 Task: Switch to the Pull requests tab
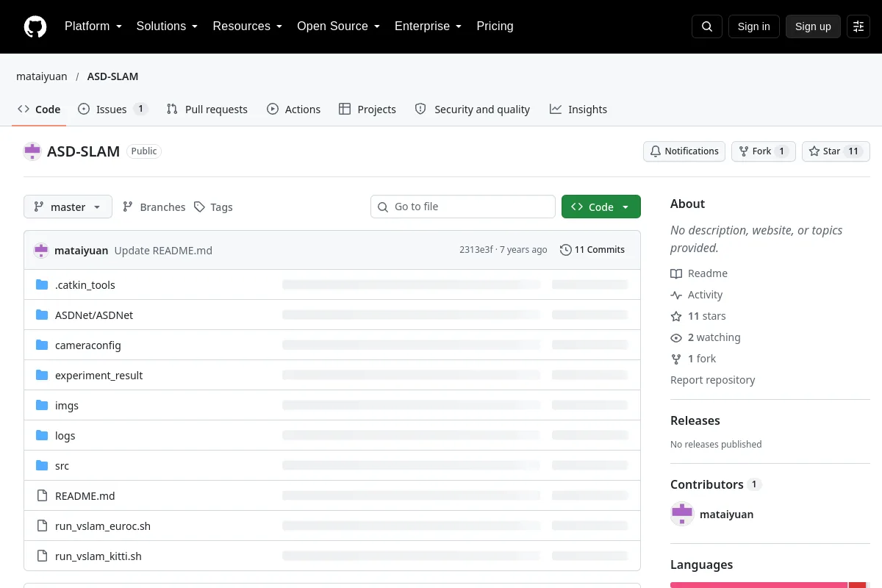click(207, 110)
